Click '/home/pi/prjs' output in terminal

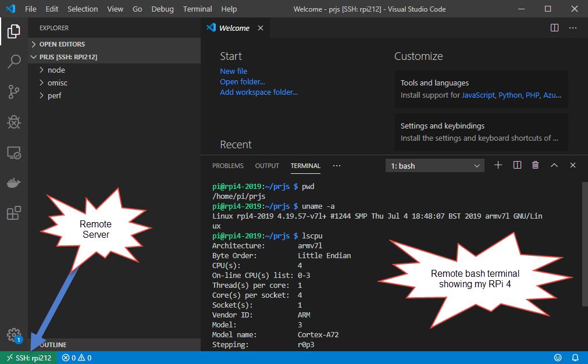pyautogui.click(x=239, y=197)
